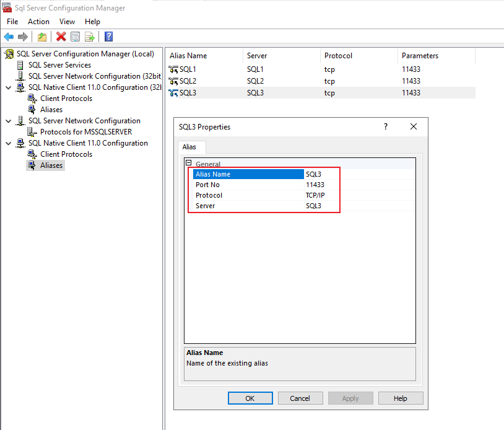Click the SQL2 server cell in list
504x430 pixels.
255,81
